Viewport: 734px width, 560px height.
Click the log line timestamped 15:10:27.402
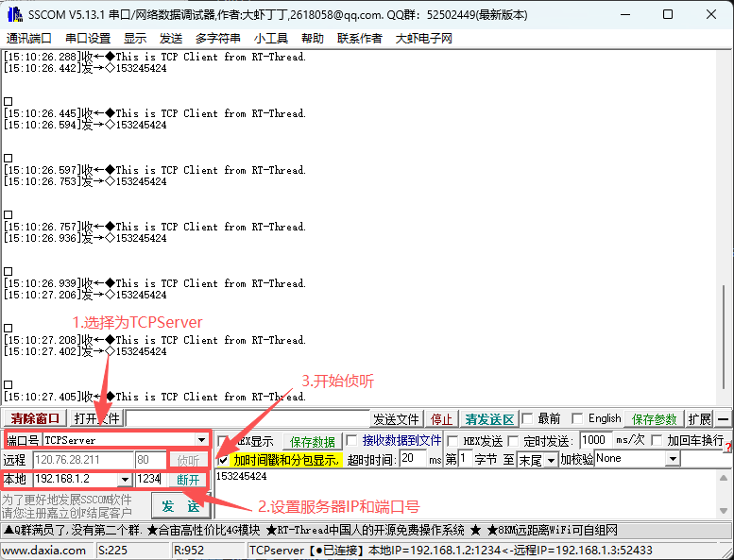point(85,351)
